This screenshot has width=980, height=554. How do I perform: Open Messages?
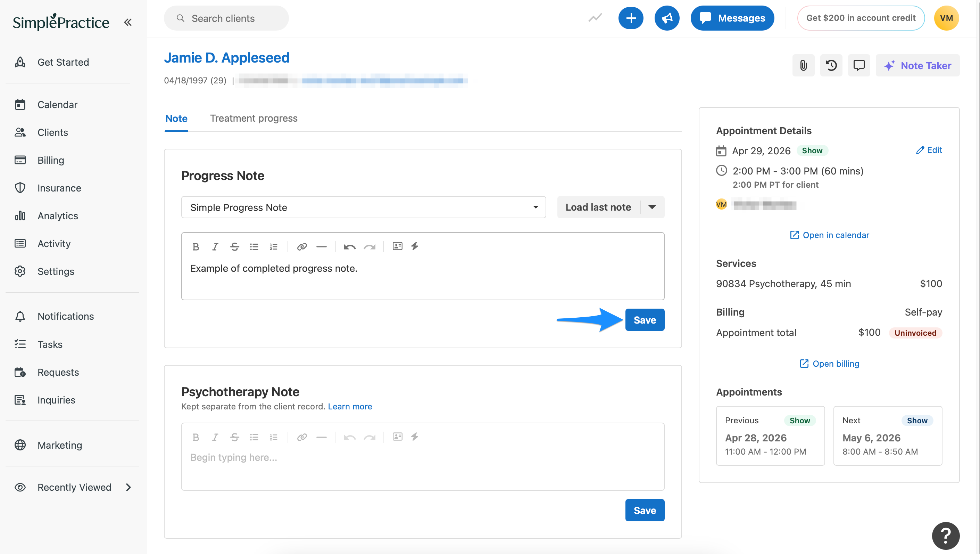click(x=732, y=18)
